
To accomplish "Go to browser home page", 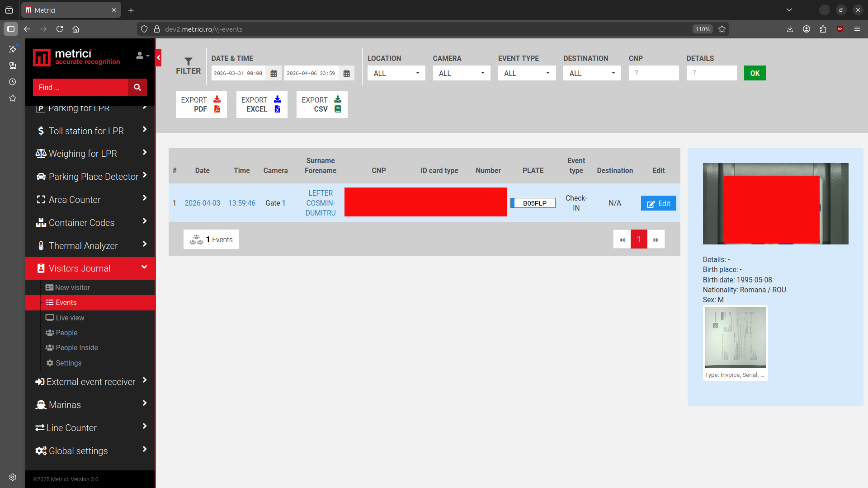I will [x=76, y=29].
